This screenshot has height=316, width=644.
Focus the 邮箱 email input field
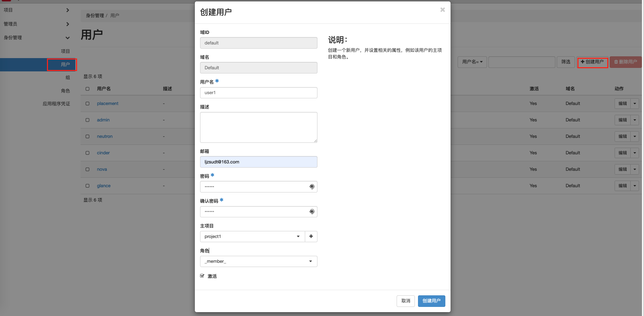[x=259, y=162]
